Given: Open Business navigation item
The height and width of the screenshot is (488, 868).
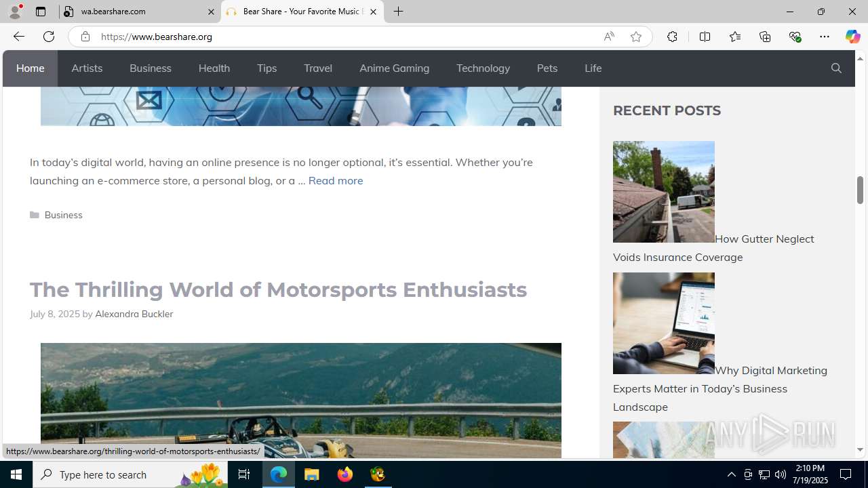Looking at the screenshot, I should point(151,68).
